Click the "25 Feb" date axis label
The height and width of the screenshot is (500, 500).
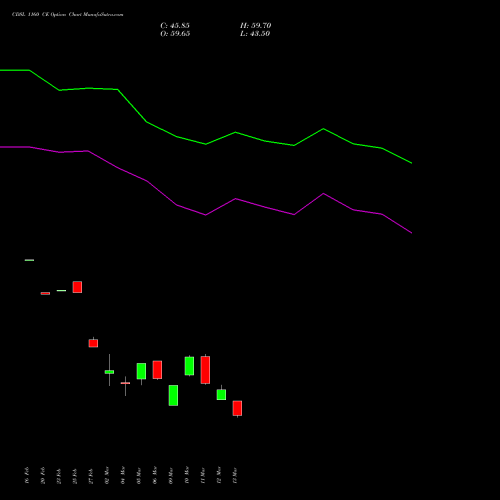coord(75,475)
